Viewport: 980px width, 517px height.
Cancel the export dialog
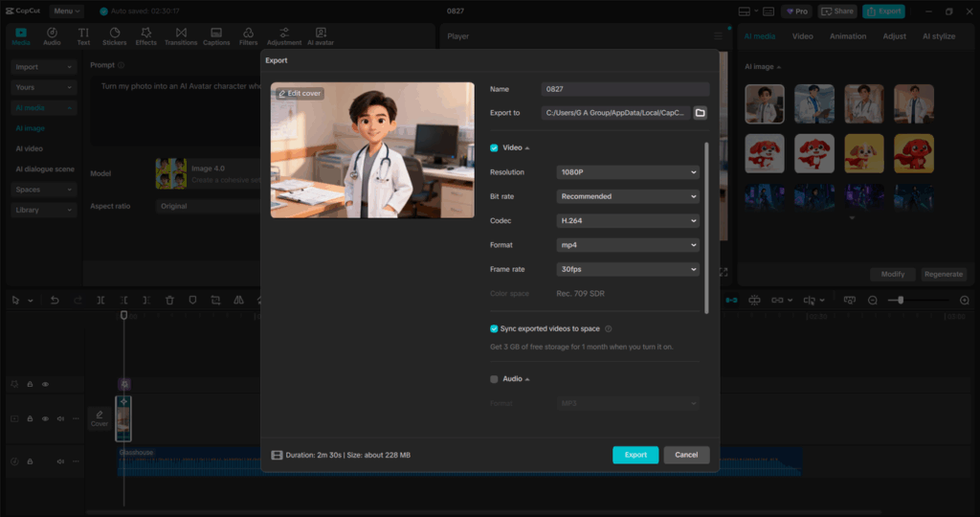[x=686, y=455]
